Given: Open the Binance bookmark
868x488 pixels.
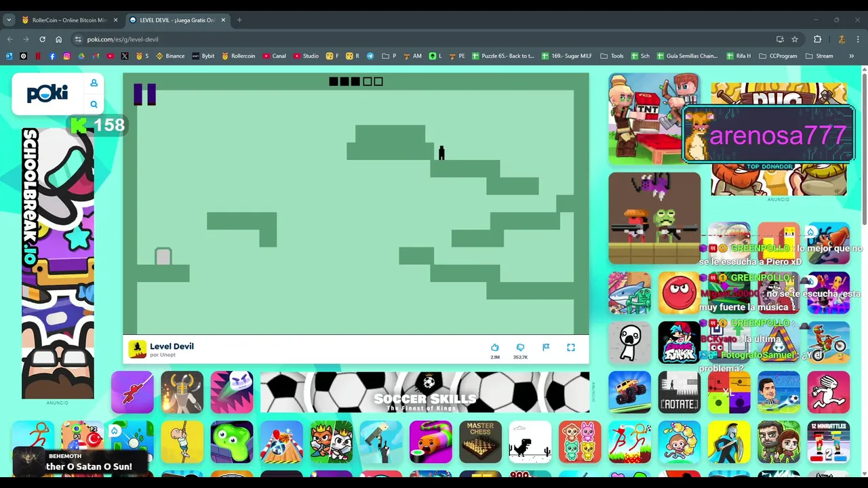Looking at the screenshot, I should 170,56.
